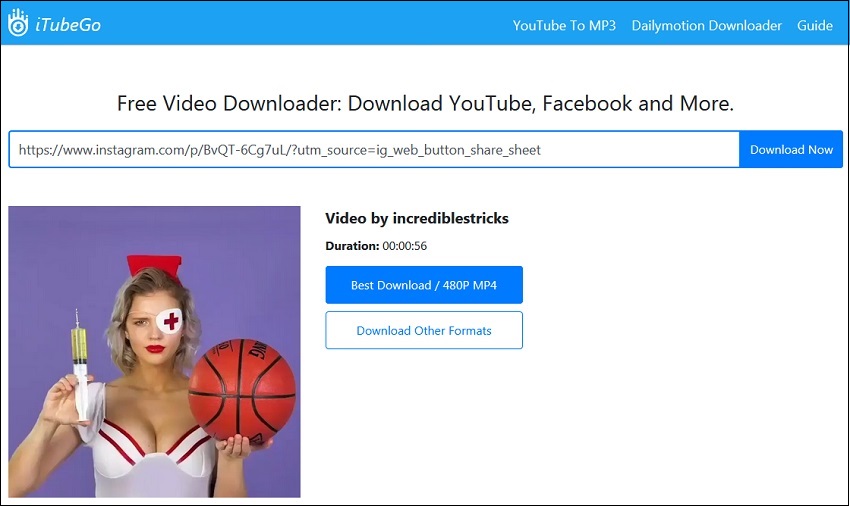This screenshot has width=850, height=506.
Task: Click the iTubeGo logo icon
Action: coord(18,23)
